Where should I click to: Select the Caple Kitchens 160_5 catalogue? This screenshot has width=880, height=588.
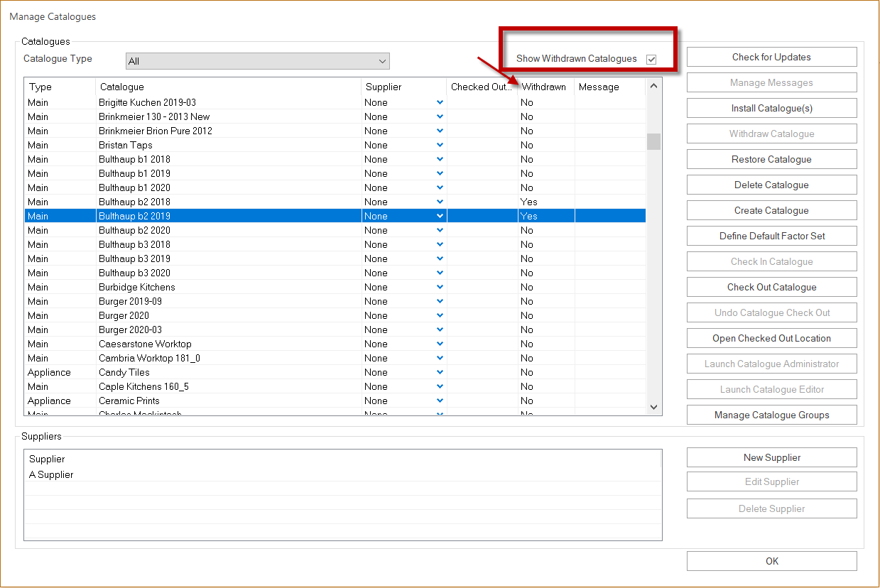tap(335, 386)
